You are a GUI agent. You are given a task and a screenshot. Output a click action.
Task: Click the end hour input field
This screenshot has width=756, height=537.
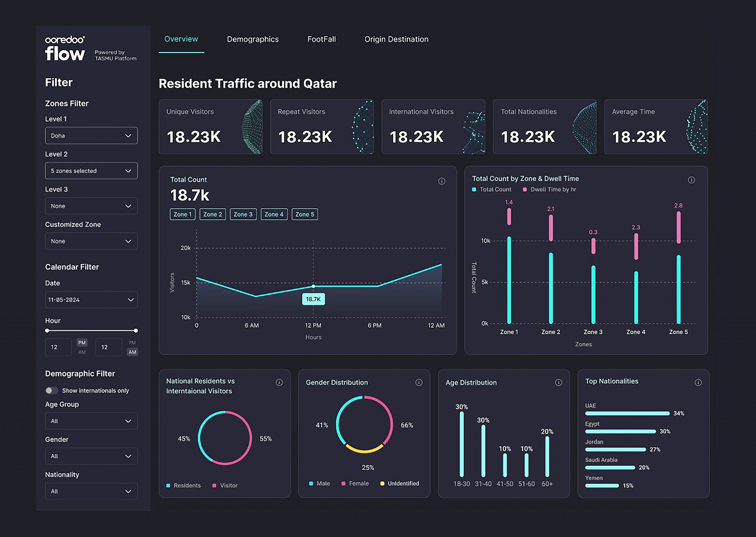pos(108,347)
